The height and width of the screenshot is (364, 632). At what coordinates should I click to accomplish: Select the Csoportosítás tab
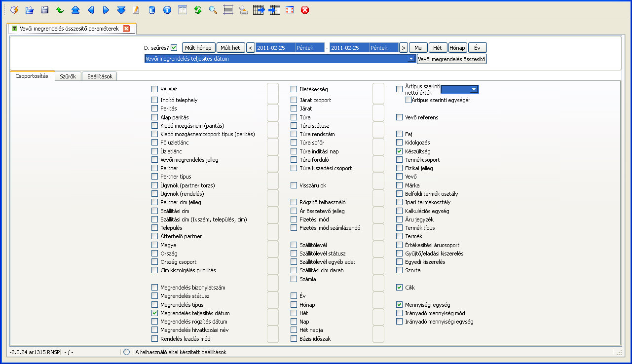coord(32,76)
